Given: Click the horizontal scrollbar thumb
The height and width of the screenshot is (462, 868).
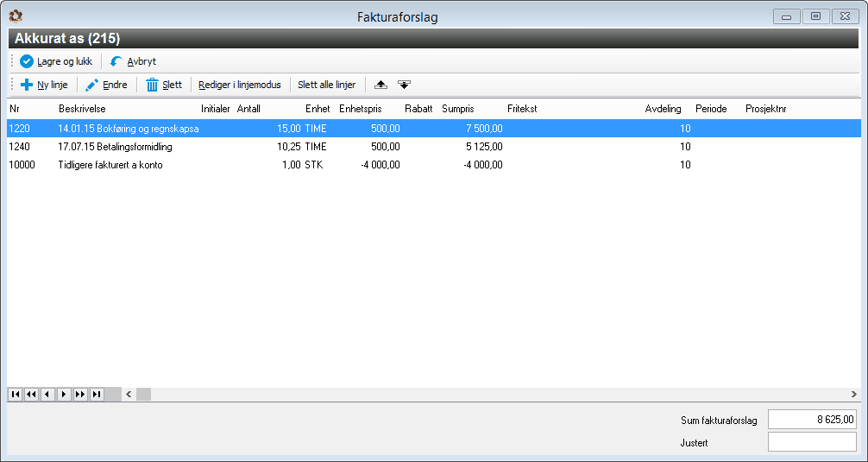Looking at the screenshot, I should point(143,394).
